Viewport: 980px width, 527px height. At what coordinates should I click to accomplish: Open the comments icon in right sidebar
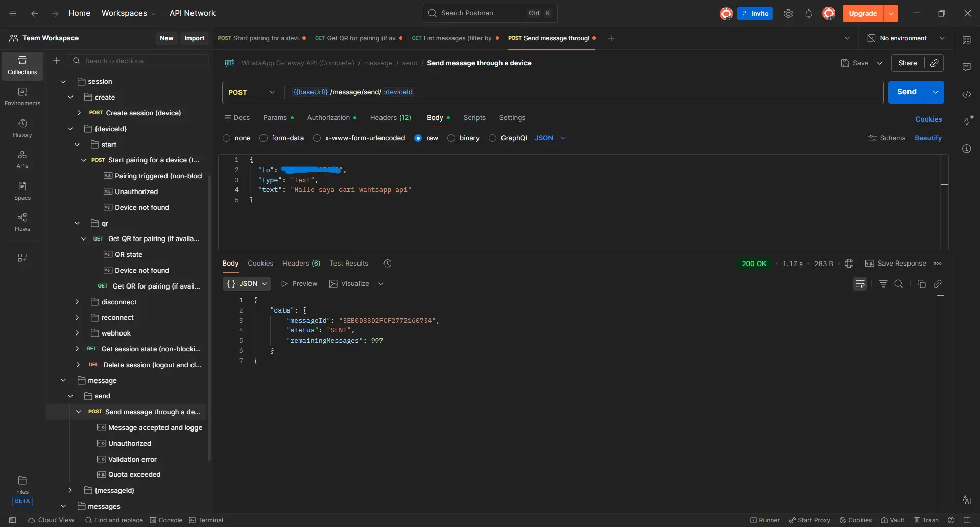[967, 67]
